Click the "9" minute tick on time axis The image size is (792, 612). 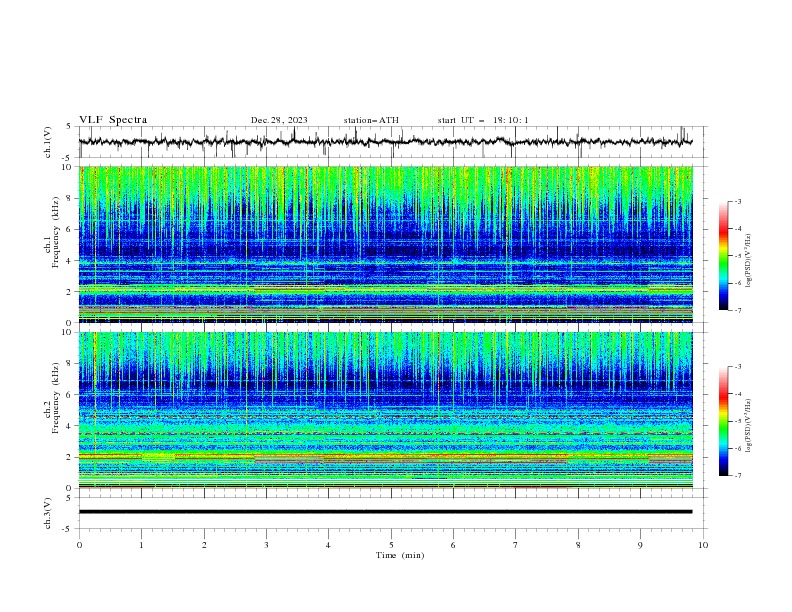(x=640, y=545)
